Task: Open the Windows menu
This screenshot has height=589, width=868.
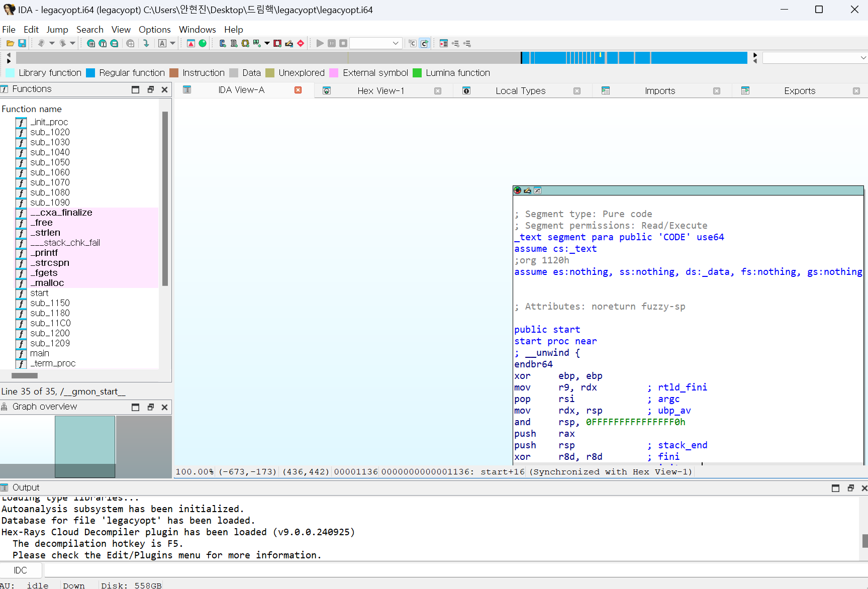Action: click(198, 30)
